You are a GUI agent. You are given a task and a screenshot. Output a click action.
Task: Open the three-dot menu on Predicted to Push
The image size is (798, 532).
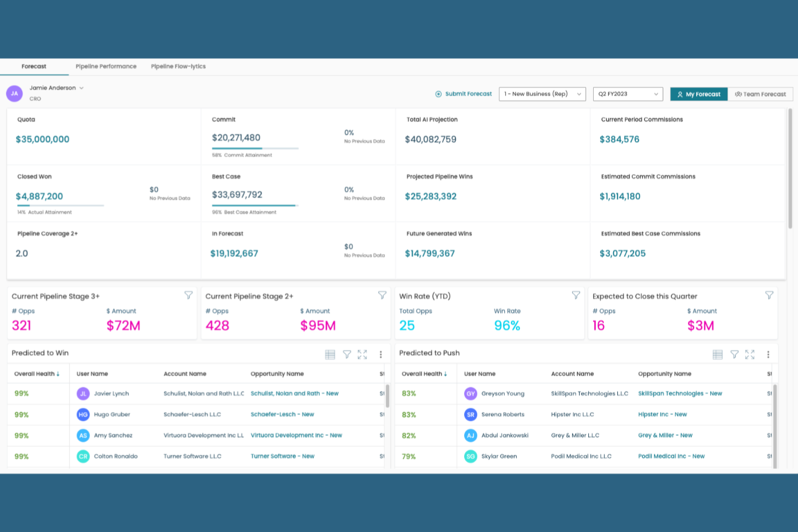click(x=768, y=354)
